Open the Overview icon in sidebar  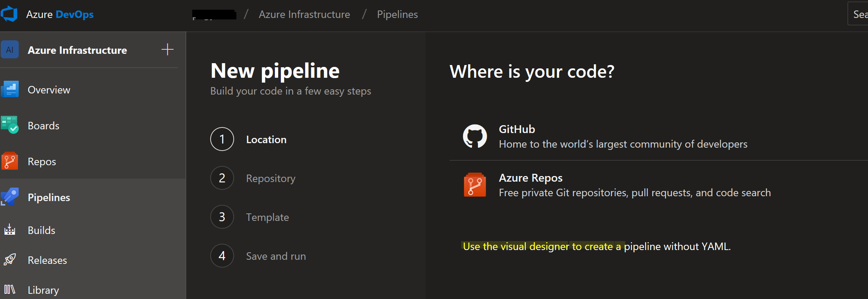10,90
